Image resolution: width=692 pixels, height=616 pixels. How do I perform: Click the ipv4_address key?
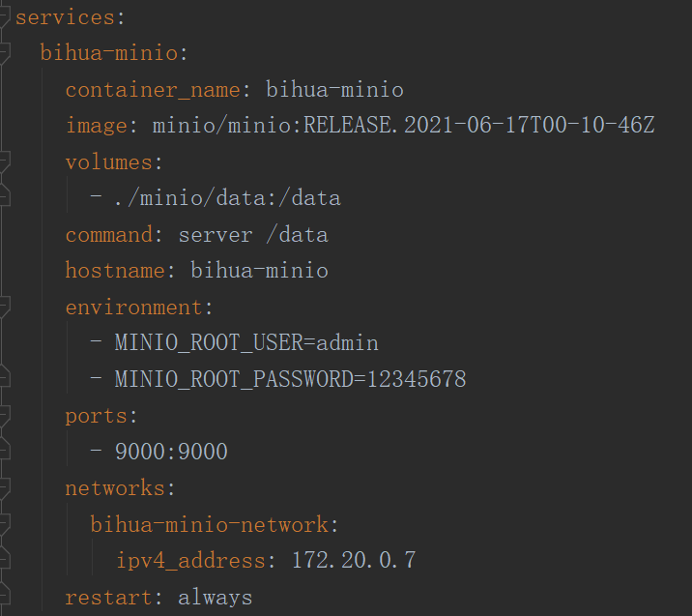(190, 561)
